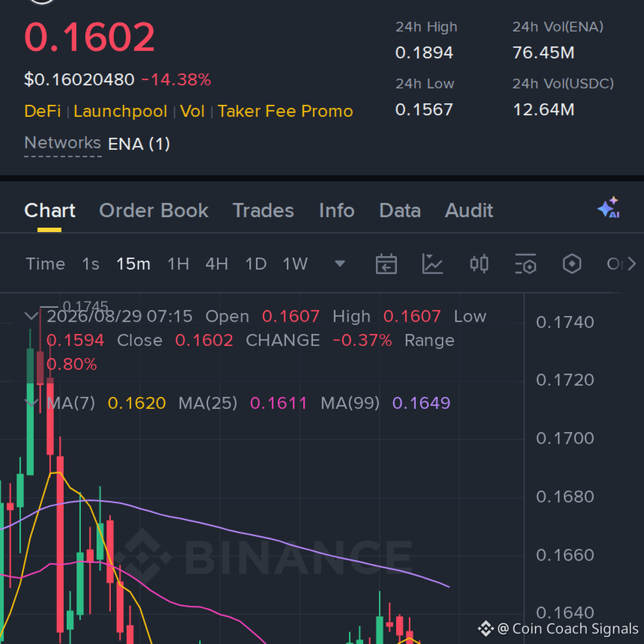The height and width of the screenshot is (644, 644).
Task: Switch to the Order Book tab
Action: (x=154, y=210)
